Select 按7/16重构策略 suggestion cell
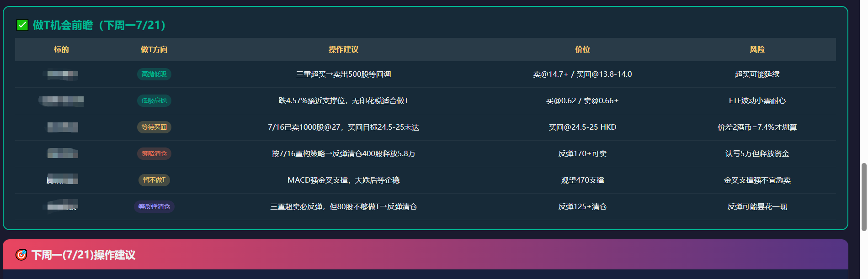The image size is (868, 279). (343, 153)
